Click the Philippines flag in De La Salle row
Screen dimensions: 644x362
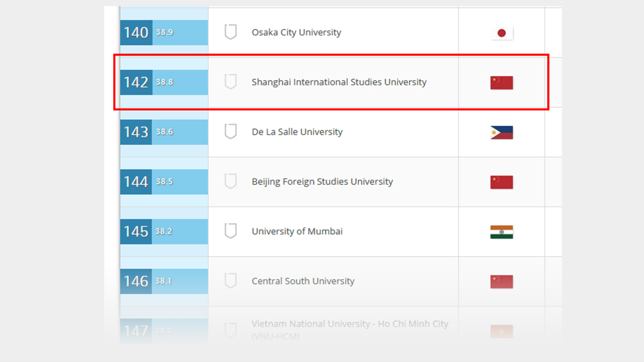point(502,133)
